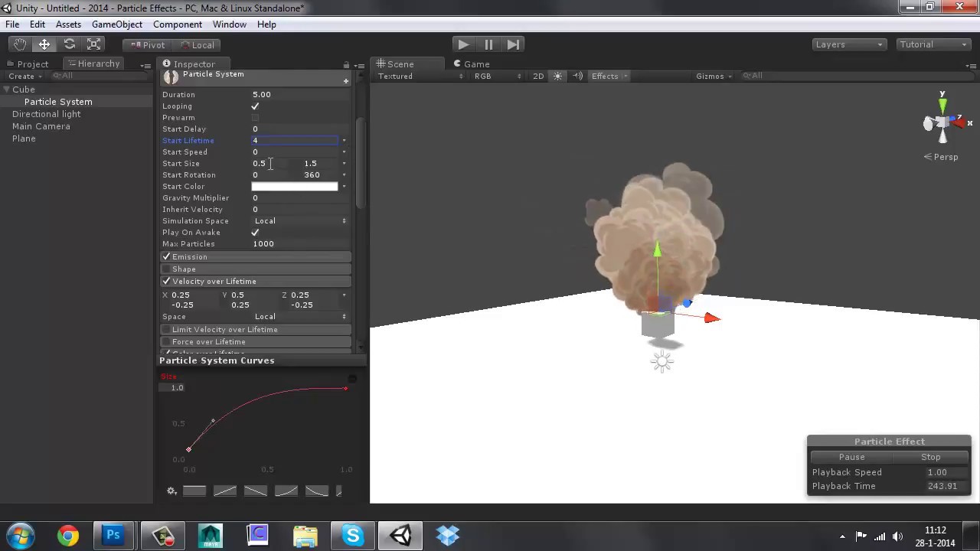Apply the ease-in rising curve preset
This screenshot has height=551, width=980.
(286, 491)
